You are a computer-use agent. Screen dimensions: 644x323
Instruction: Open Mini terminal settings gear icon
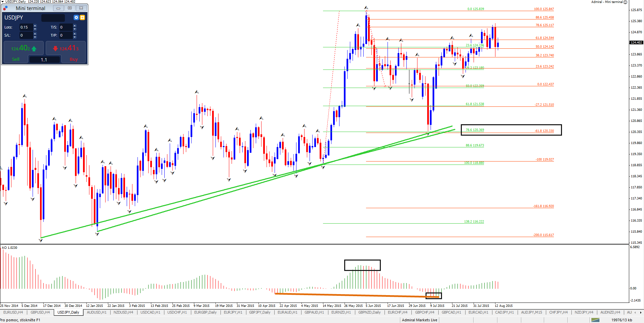click(76, 17)
